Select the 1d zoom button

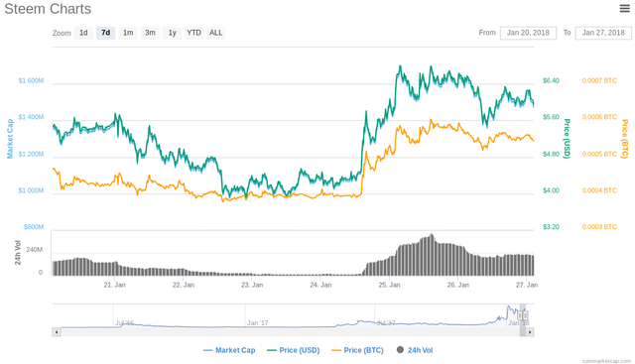coord(83,33)
